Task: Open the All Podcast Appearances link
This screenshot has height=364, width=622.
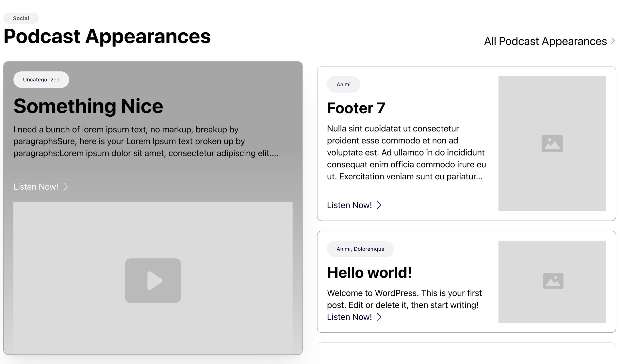Action: point(545,41)
